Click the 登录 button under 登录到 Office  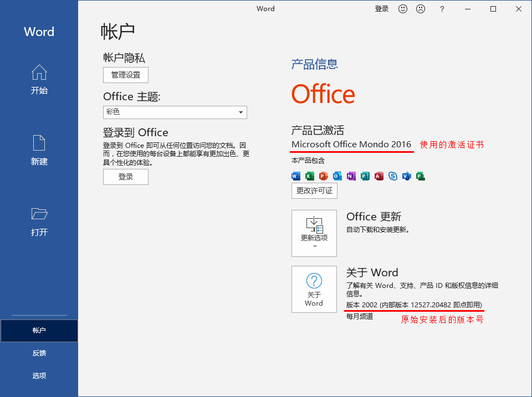click(126, 177)
